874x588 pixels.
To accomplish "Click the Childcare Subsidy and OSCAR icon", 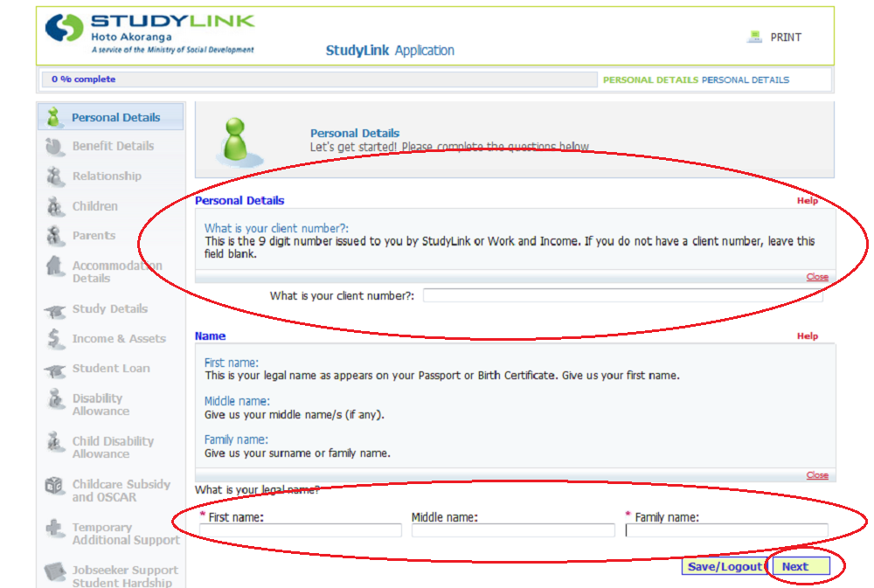I will click(55, 486).
